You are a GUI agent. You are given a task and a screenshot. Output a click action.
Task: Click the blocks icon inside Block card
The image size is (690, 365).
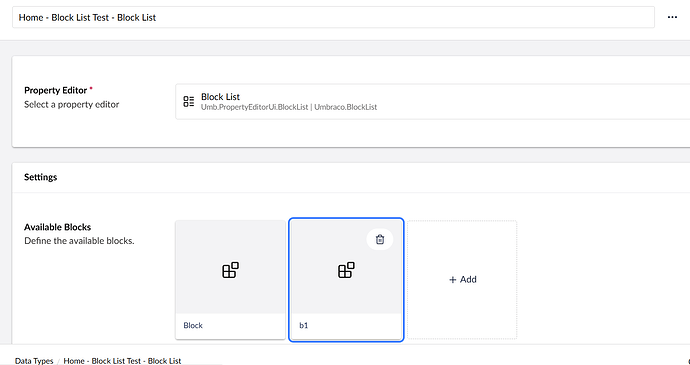tap(230, 270)
